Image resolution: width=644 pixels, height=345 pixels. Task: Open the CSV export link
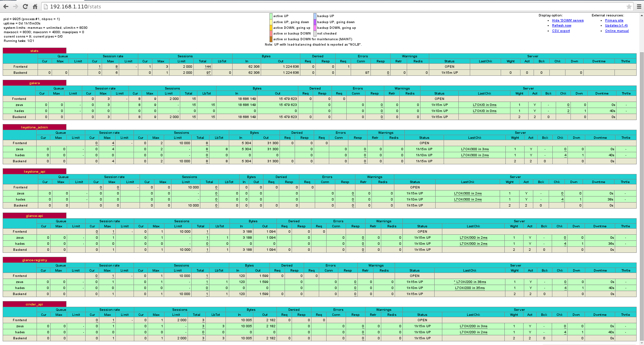coord(561,31)
